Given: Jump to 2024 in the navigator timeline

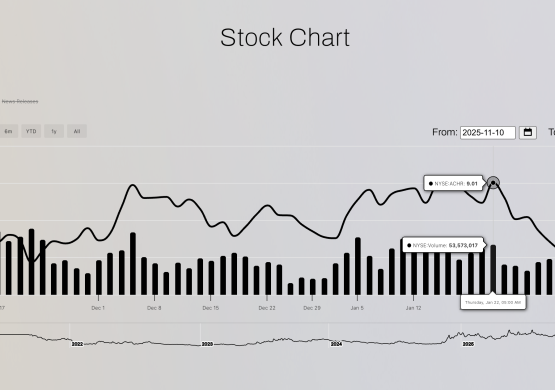Looking at the screenshot, I should [x=336, y=344].
